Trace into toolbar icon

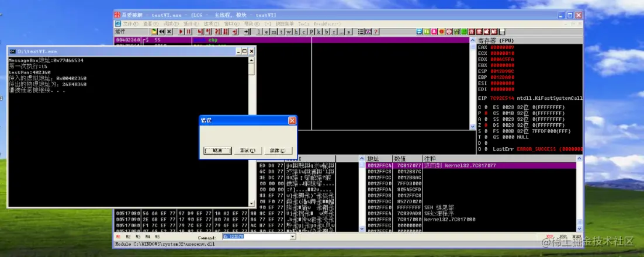coord(217,32)
